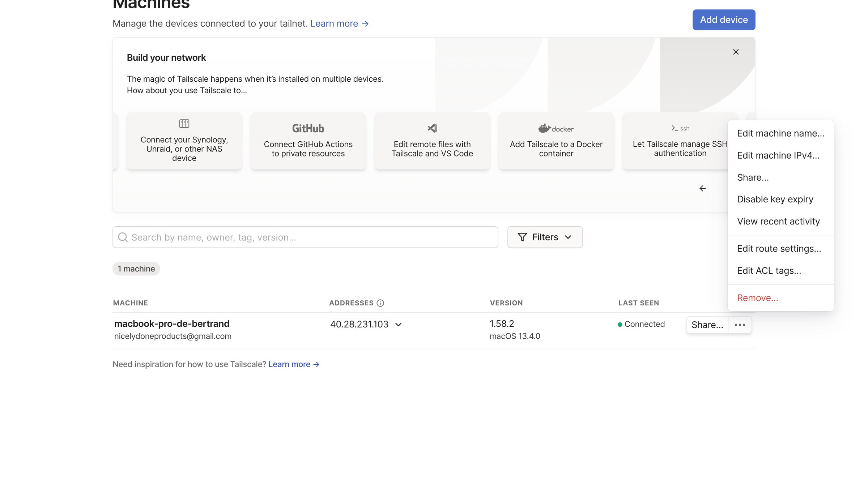Expand the 40.28.231.103 address chevron

(399, 325)
